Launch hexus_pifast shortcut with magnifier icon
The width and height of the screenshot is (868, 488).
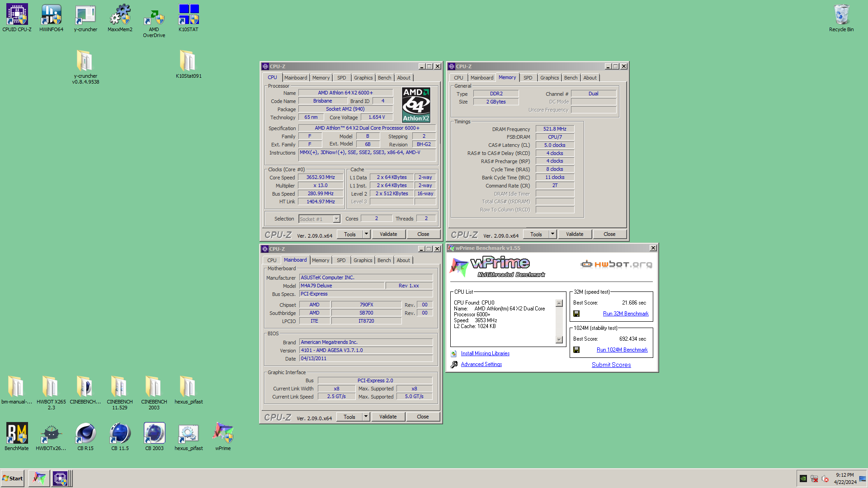tap(189, 436)
